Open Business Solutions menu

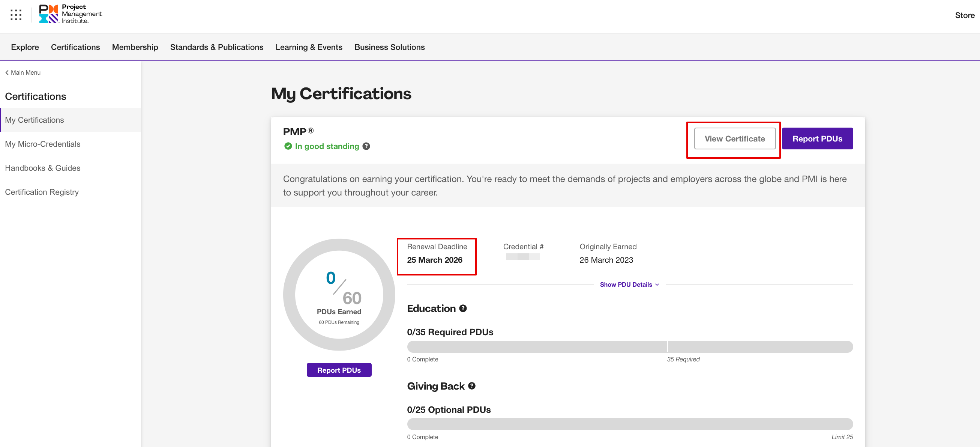(x=390, y=47)
